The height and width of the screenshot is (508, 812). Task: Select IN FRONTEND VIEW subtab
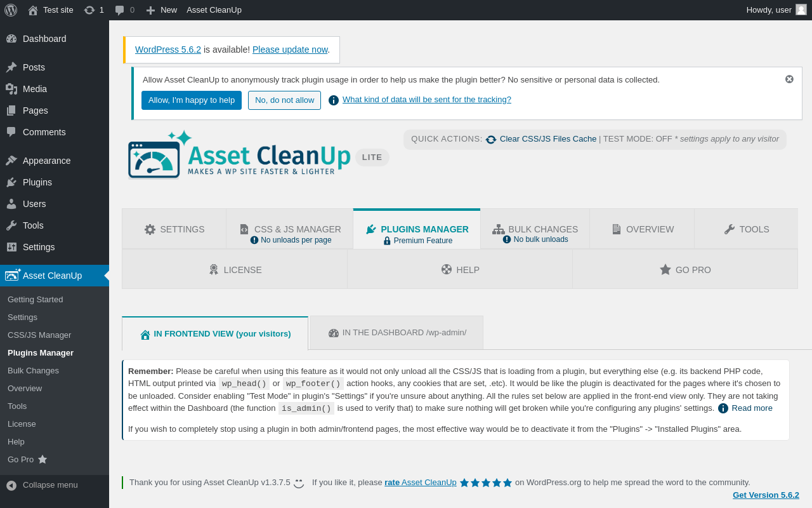pos(215,333)
